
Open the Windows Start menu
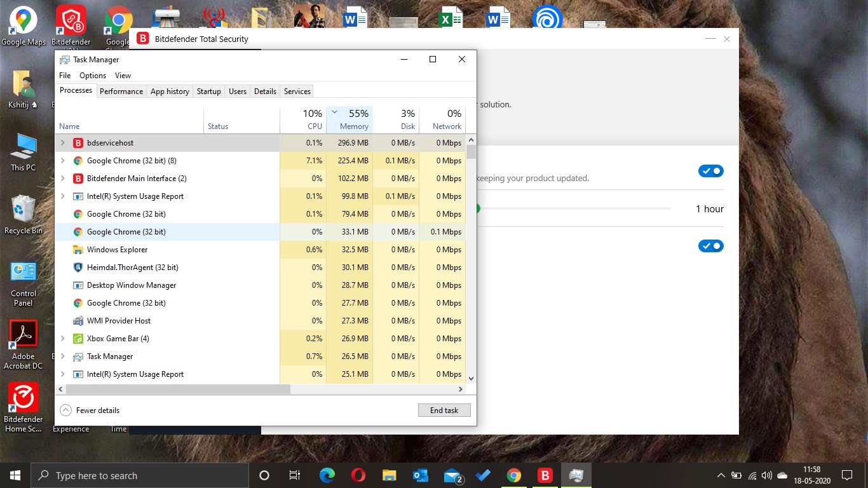pyautogui.click(x=15, y=475)
